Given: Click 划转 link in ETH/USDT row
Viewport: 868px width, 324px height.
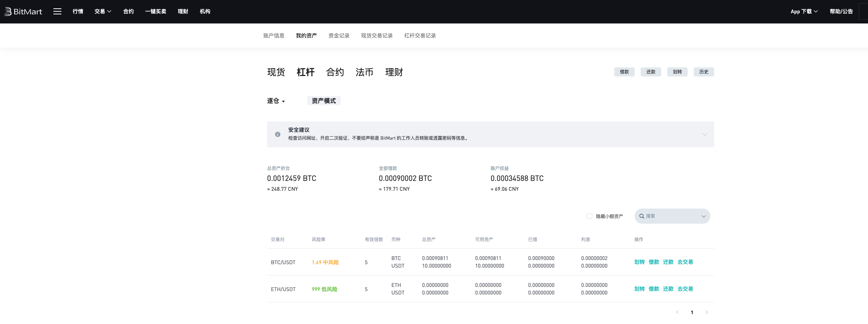Looking at the screenshot, I should 639,289.
